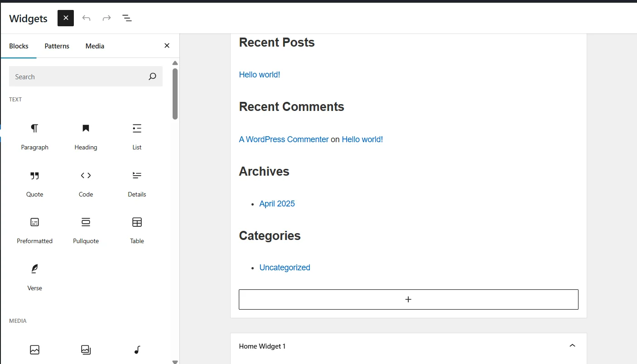Insert a Pullquote block
The height and width of the screenshot is (364, 637).
(x=86, y=230)
